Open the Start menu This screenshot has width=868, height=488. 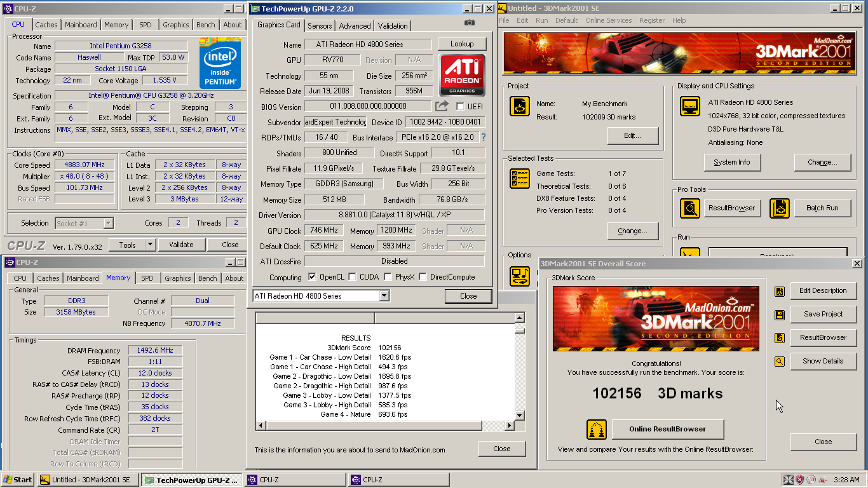[x=17, y=480]
